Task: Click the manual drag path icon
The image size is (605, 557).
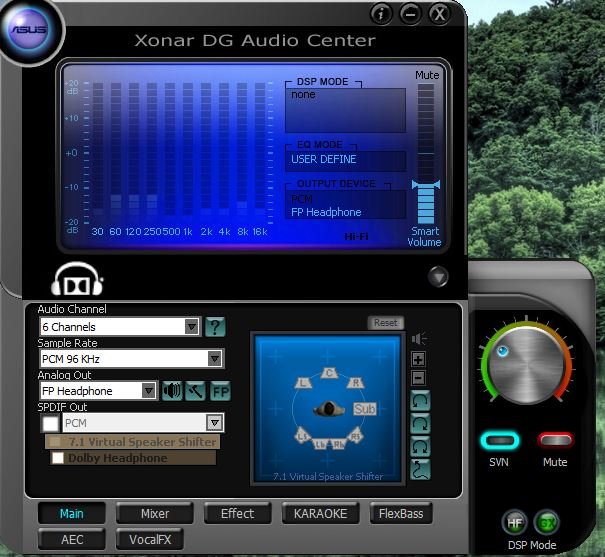Action: tap(420, 469)
